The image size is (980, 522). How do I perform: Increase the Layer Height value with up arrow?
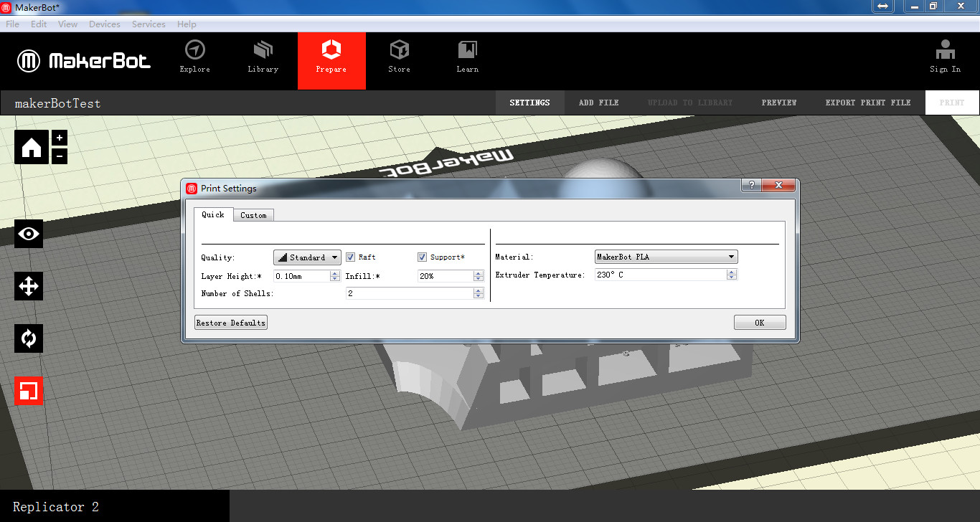tap(335, 273)
